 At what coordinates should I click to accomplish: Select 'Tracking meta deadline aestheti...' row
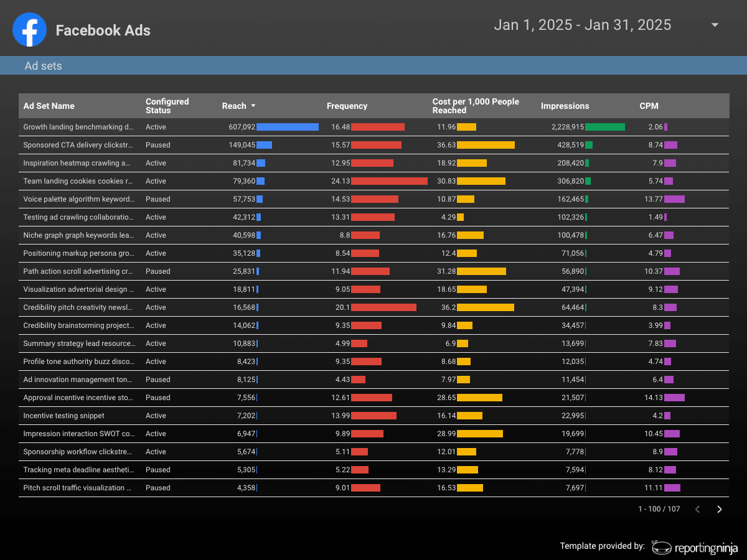(374, 470)
